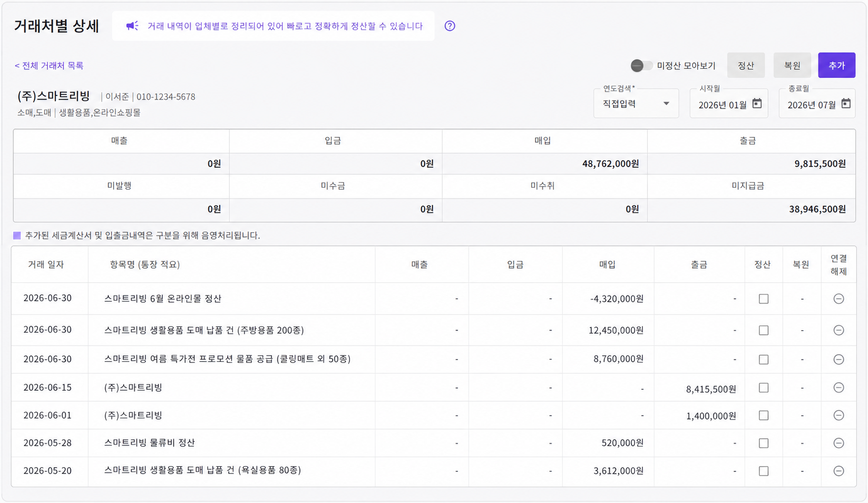Click the (주)스마트리빙 company name heading
868x503 pixels.
(54, 96)
